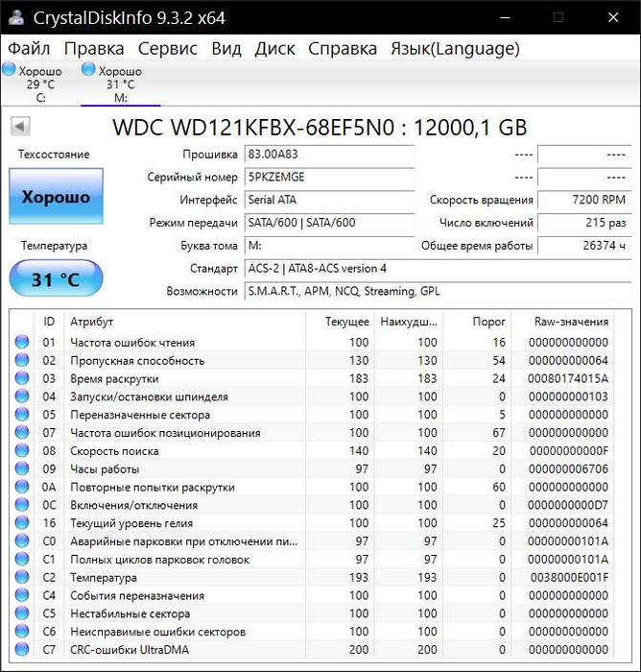
Task: Click rotation speed value 7200 RPM
Action: 584,200
